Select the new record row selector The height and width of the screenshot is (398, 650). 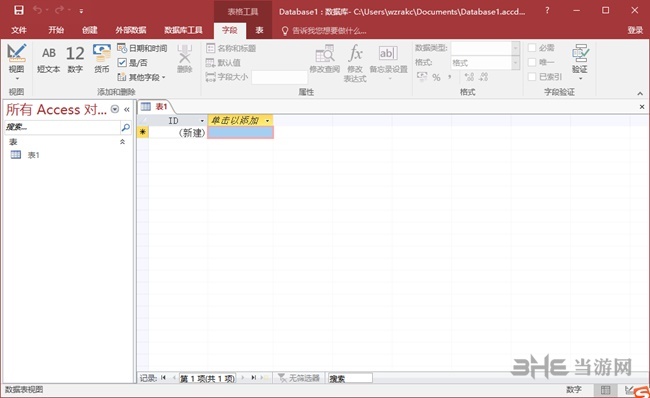[x=143, y=132]
